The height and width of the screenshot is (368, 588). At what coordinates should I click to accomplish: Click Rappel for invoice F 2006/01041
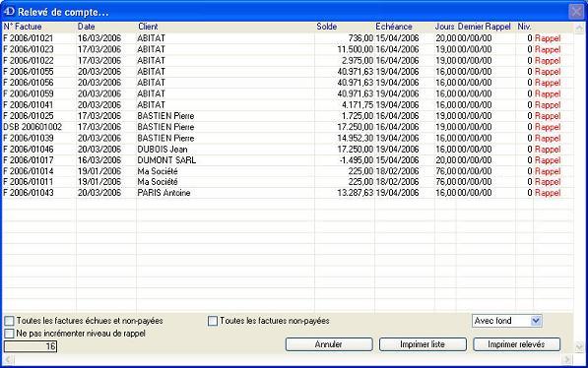(548, 105)
